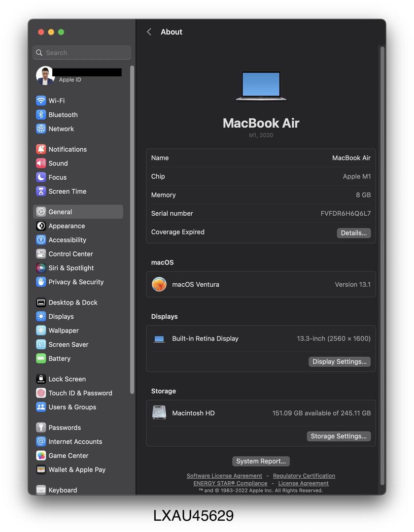Open Network globe icon
The image size is (414, 532).
41,129
